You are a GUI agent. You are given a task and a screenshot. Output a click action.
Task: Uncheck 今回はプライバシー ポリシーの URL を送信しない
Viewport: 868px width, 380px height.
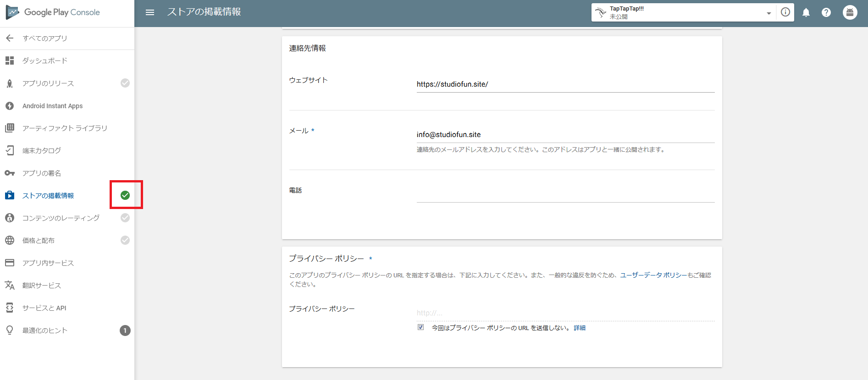[420, 327]
